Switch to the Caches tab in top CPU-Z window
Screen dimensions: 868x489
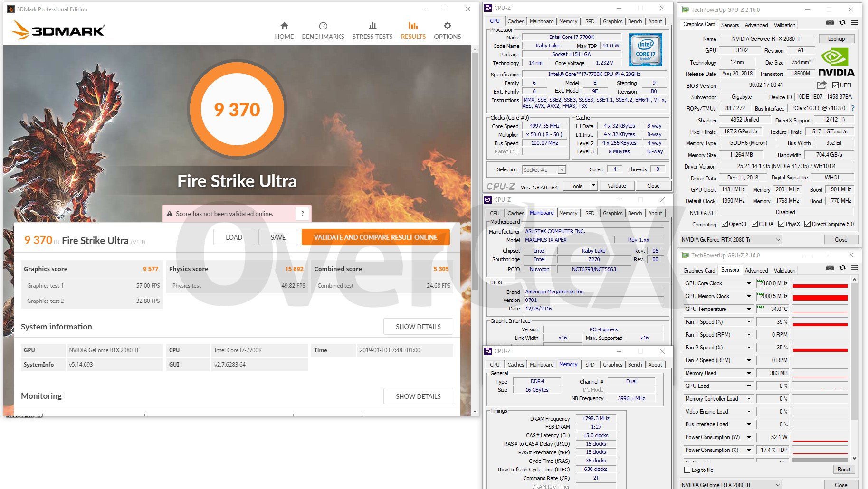[515, 21]
